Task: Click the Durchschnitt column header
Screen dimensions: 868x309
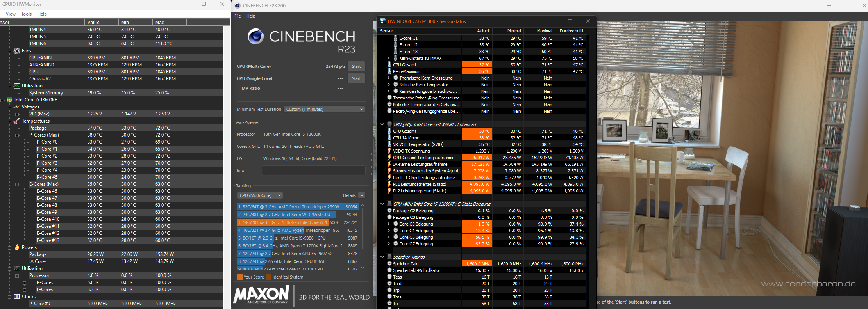Action: pyautogui.click(x=571, y=31)
